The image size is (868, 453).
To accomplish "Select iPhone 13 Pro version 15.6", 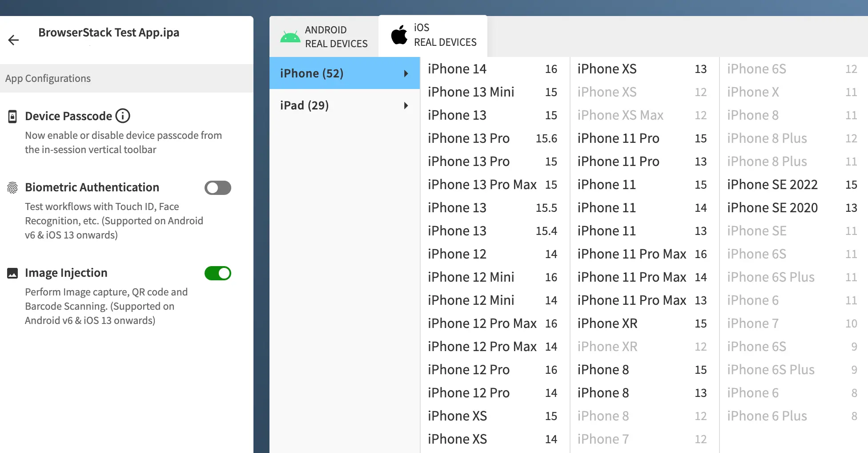I will pos(492,138).
